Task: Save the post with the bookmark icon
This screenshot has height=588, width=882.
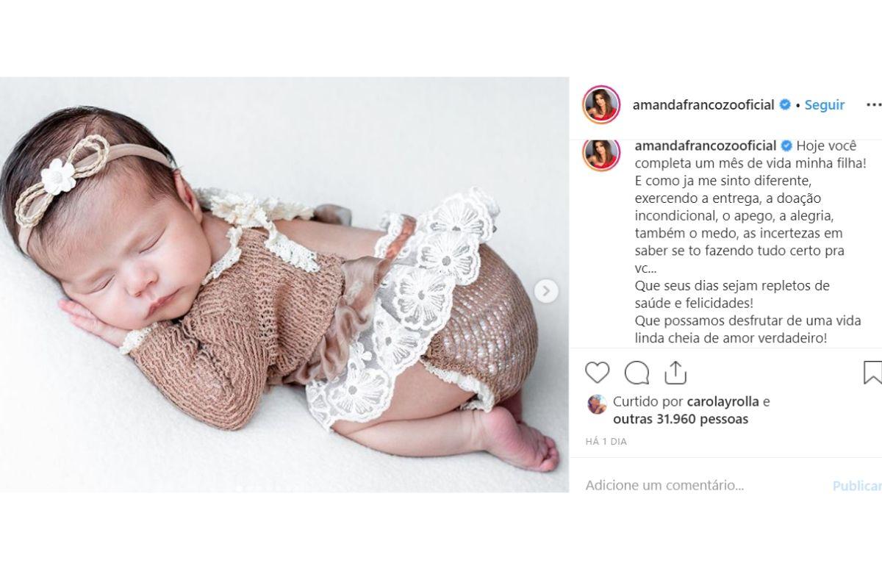Action: 872,373
